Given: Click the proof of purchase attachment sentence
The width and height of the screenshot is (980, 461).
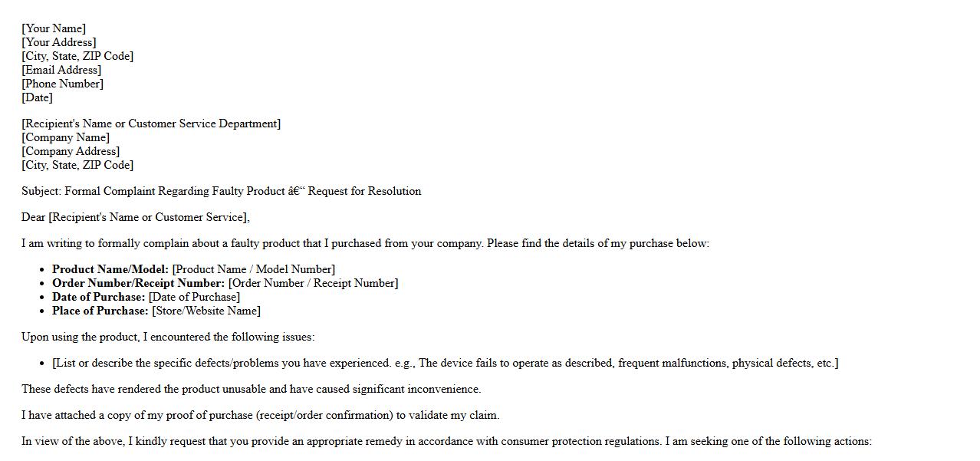Looking at the screenshot, I should [260, 415].
